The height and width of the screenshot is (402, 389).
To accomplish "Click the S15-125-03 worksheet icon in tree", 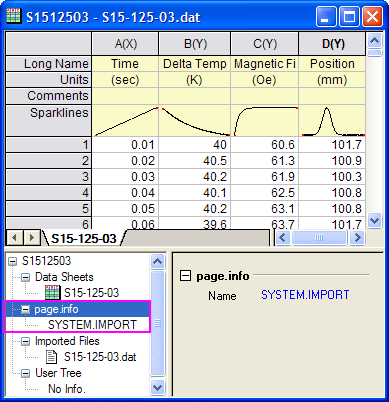I will [52, 293].
